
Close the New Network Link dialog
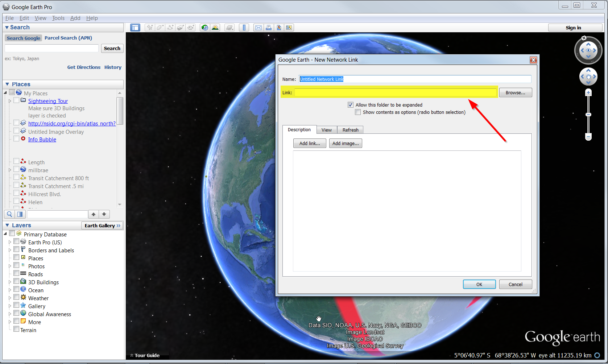click(533, 60)
